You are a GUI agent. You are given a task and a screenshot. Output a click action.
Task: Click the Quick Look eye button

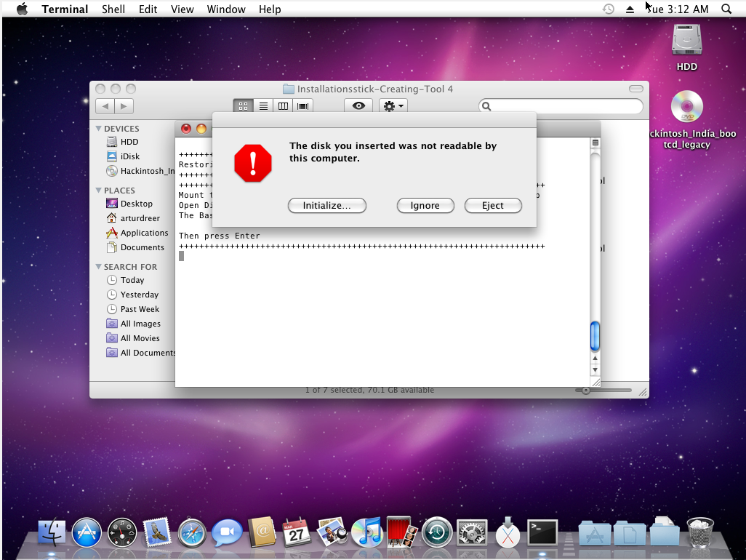tap(358, 106)
